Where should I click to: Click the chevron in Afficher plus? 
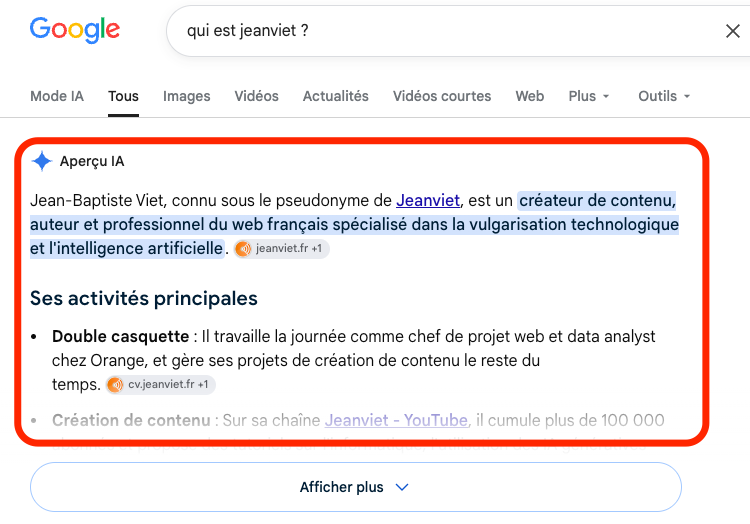(x=402, y=487)
